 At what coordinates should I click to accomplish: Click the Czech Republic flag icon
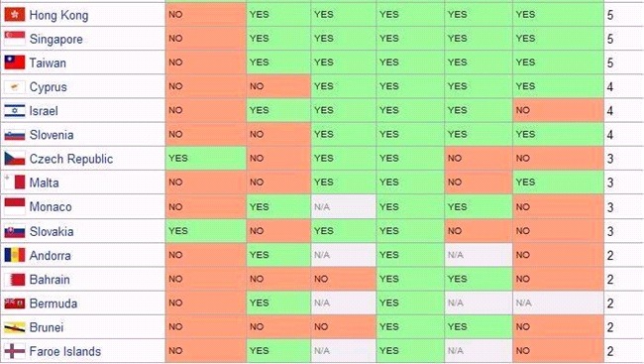(x=15, y=159)
